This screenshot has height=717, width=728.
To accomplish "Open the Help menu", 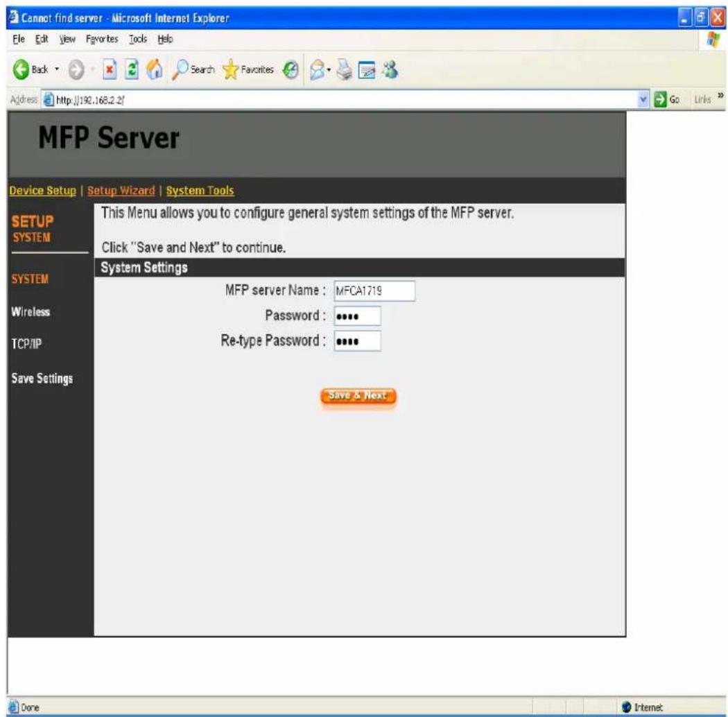I will pos(165,39).
